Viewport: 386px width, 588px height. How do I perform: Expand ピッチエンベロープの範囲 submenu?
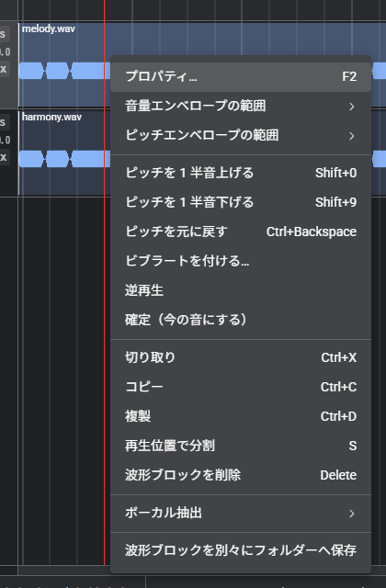(x=241, y=135)
